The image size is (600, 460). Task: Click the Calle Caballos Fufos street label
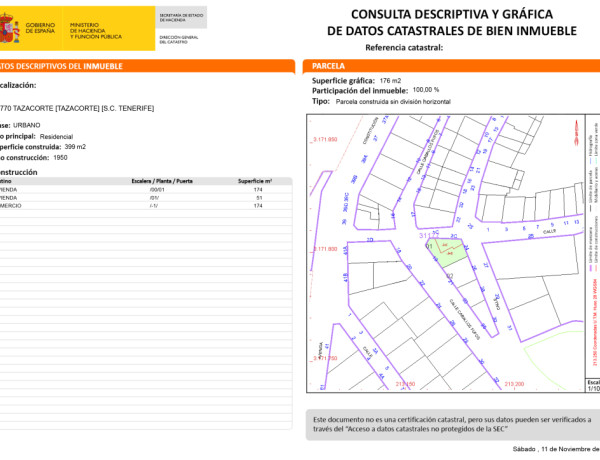(x=465, y=314)
